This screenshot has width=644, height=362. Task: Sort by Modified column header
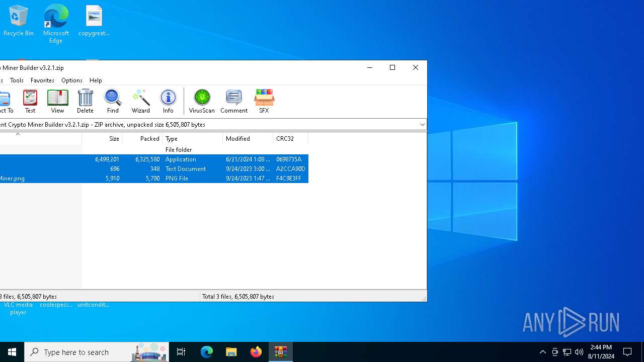(248, 138)
